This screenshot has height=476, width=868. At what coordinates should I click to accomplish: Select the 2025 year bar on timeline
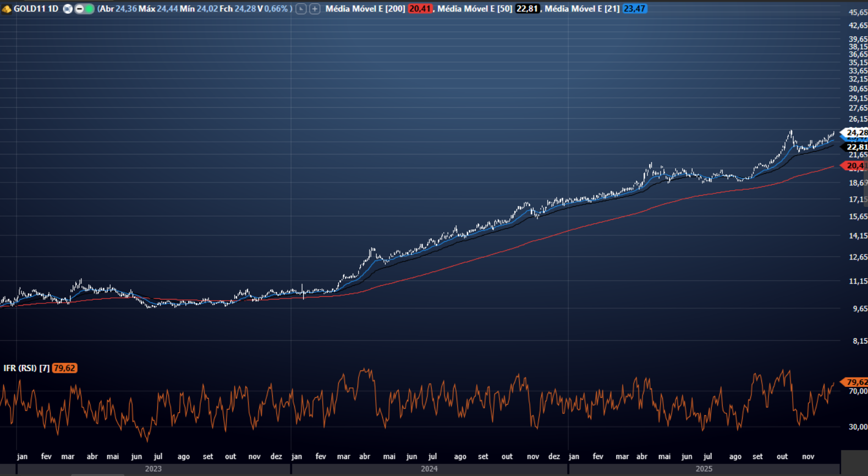(704, 469)
